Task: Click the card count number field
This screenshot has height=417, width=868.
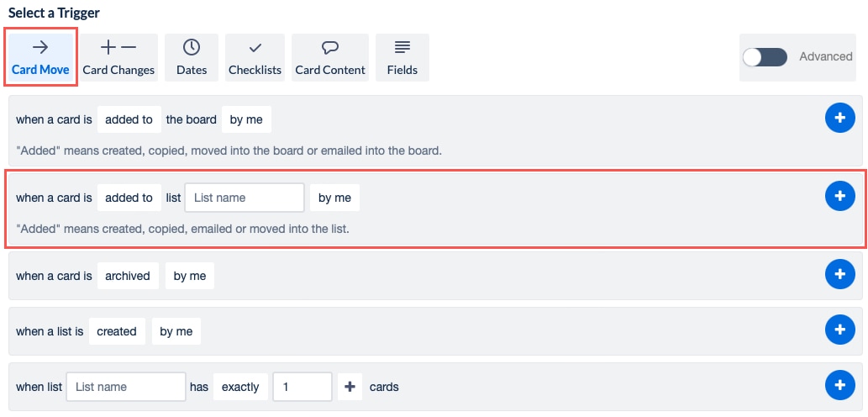Action: pyautogui.click(x=303, y=387)
